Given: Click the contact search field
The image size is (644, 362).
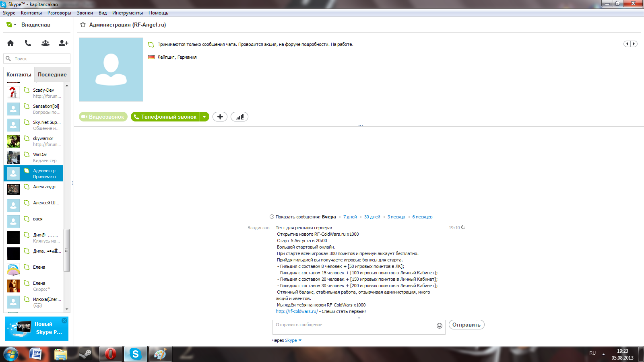Looking at the screenshot, I should point(37,59).
